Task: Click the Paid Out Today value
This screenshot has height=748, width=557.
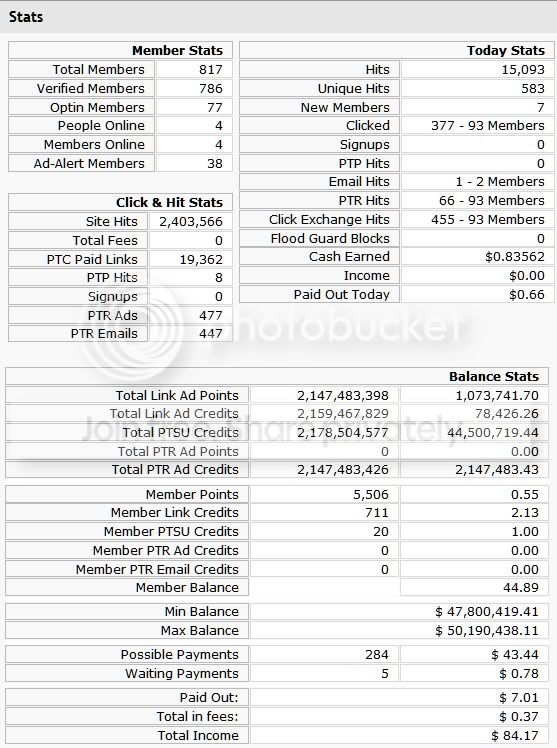Action: click(x=527, y=294)
